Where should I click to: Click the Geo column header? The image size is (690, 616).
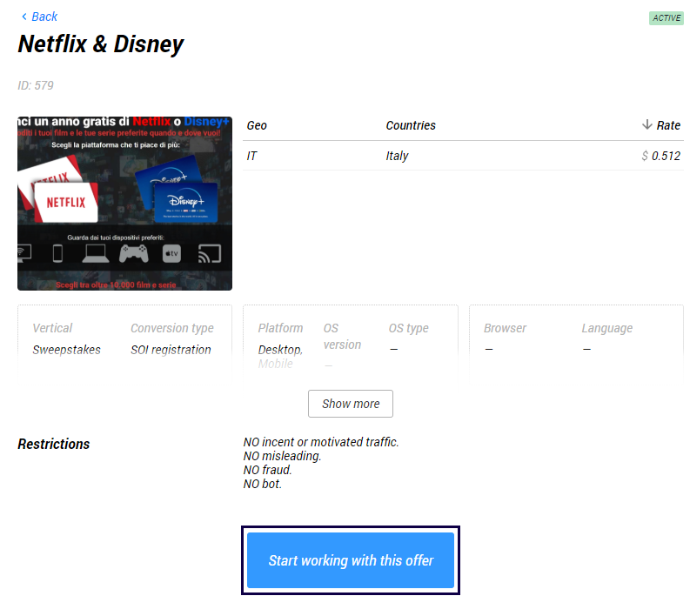click(x=257, y=125)
